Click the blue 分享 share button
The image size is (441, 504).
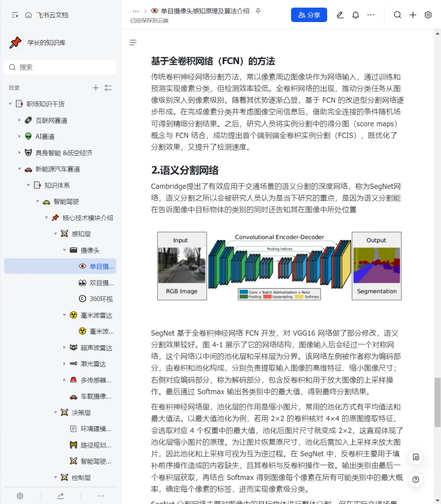[x=309, y=15]
